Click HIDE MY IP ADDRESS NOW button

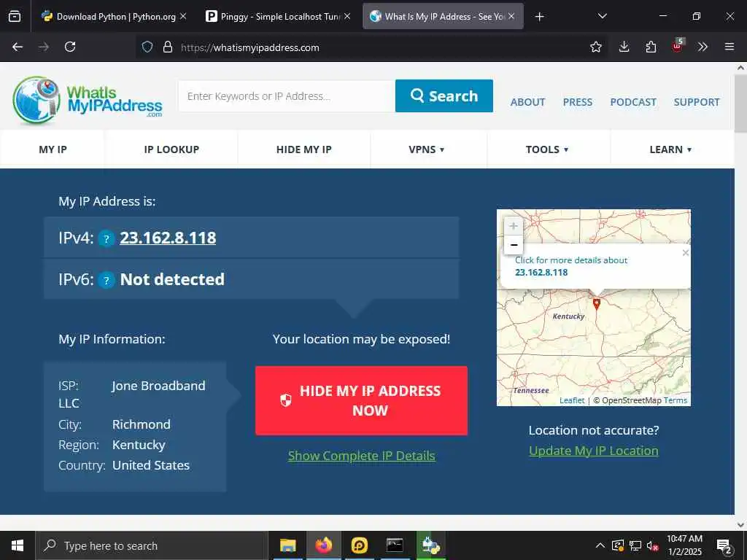[361, 400]
